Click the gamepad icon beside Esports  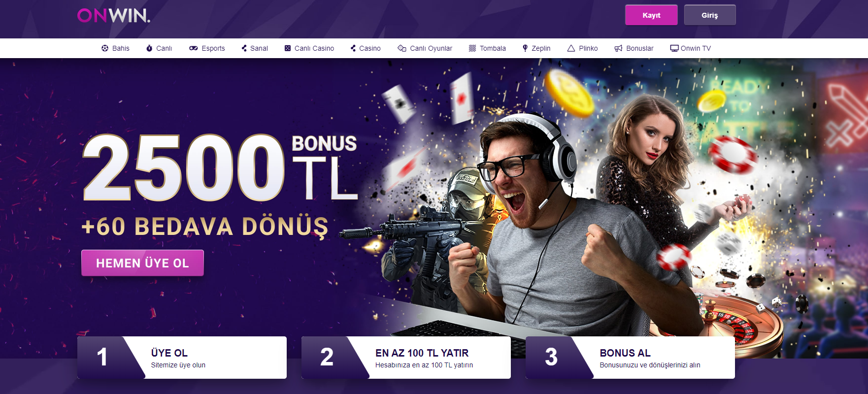pyautogui.click(x=194, y=48)
